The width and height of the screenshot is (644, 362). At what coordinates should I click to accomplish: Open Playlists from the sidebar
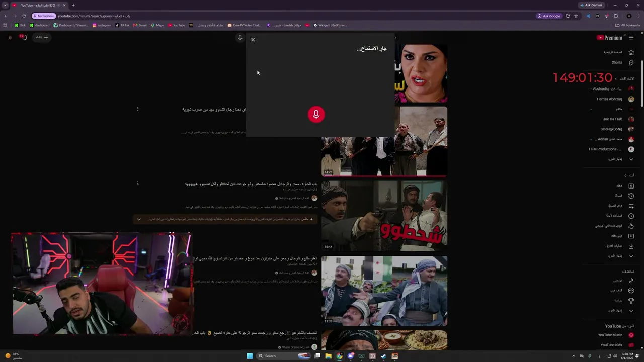pyautogui.click(x=621, y=206)
